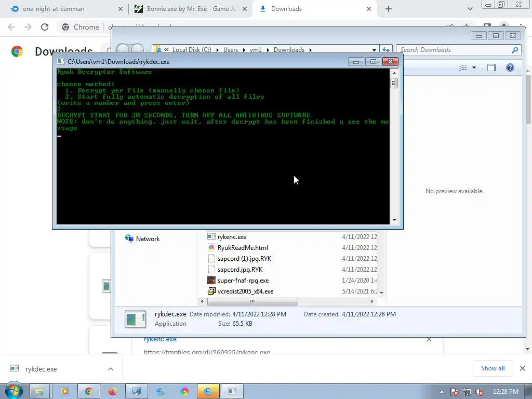The width and height of the screenshot is (532, 399).
Task: Expand the breadcrumb arrow after Downloads
Action: tap(311, 50)
